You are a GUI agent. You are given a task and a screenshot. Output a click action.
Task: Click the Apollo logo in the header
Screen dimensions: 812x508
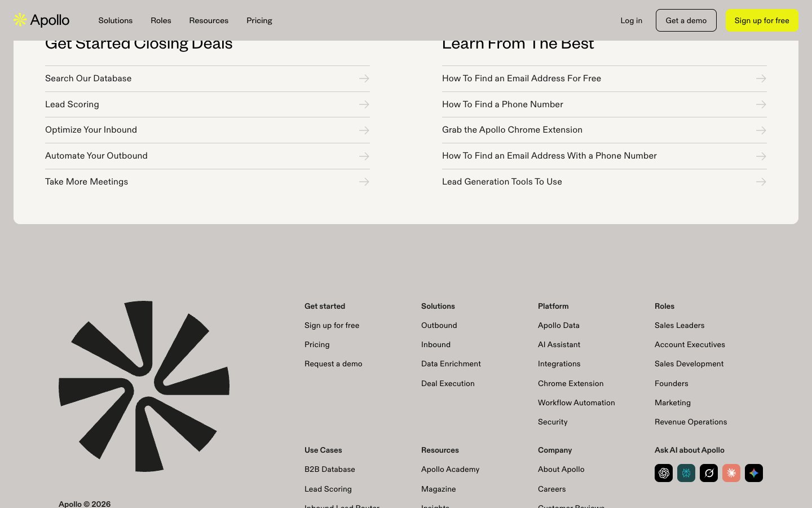pos(42,20)
